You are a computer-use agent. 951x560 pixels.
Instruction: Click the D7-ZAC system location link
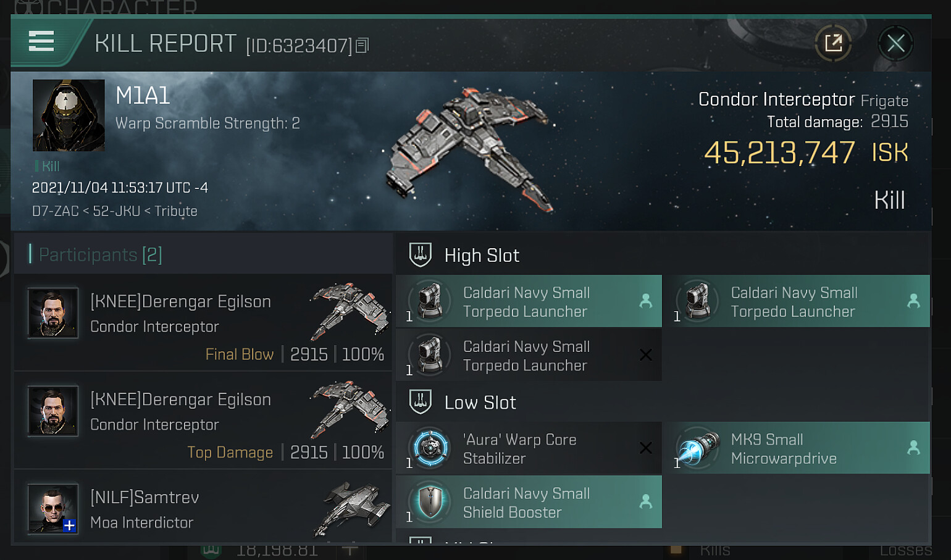point(55,211)
